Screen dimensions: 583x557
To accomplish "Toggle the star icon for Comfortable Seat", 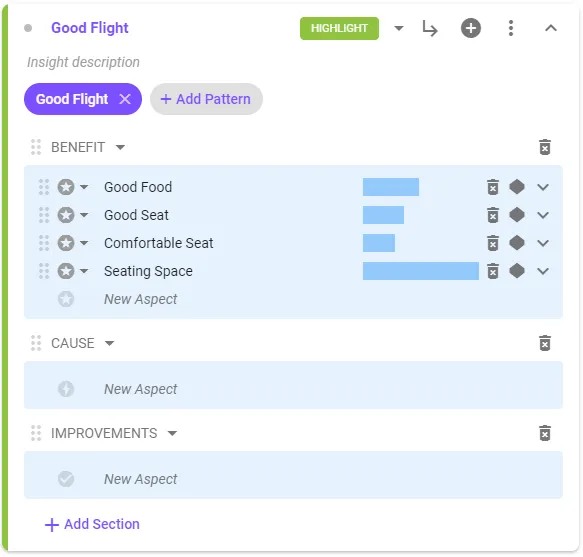I will point(66,243).
